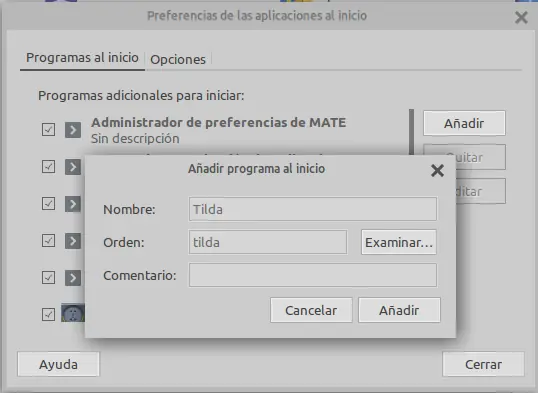Click the empty Comentario field
The height and width of the screenshot is (393, 538).
click(313, 275)
